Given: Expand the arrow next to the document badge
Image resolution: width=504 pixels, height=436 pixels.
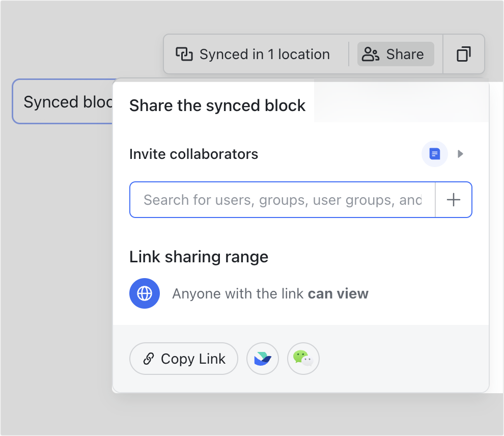Looking at the screenshot, I should [x=460, y=154].
